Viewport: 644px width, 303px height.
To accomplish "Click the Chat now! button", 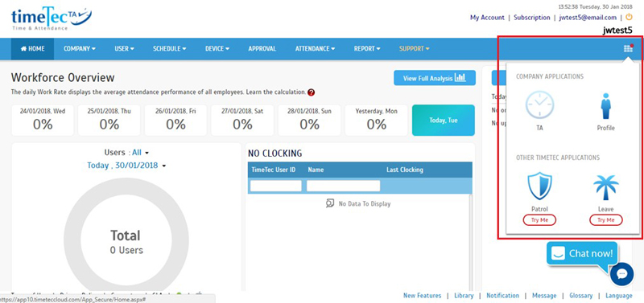I will [x=583, y=254].
